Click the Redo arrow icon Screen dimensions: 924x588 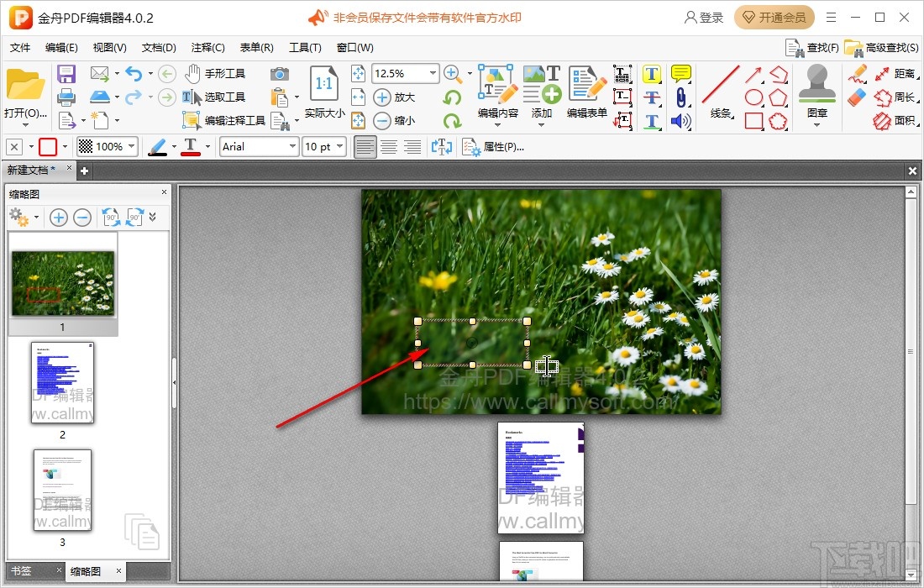134,97
